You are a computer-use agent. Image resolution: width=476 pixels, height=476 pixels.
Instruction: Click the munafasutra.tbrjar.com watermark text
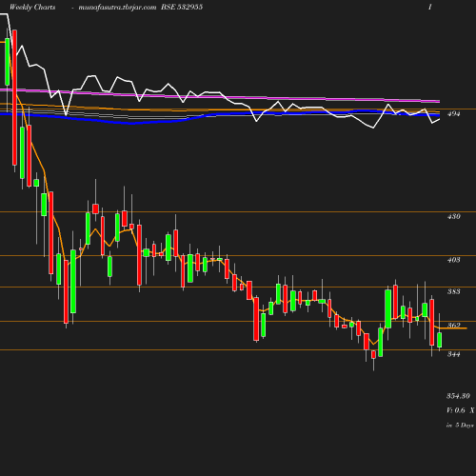click(117, 7)
